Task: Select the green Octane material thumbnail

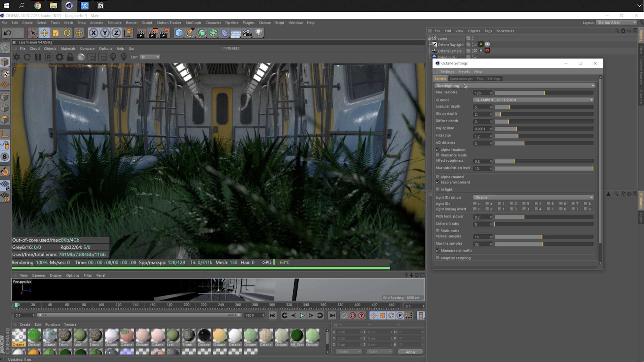Action: [x=34, y=336]
